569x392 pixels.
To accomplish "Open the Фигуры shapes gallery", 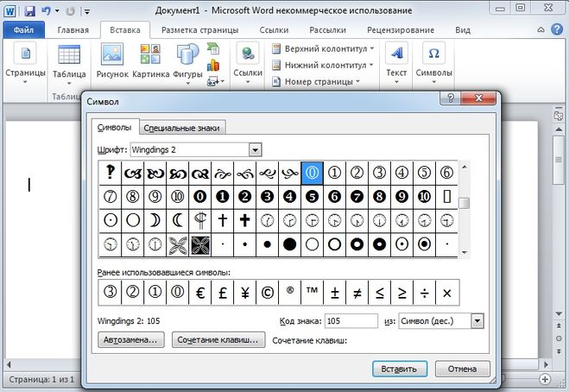I will [187, 64].
